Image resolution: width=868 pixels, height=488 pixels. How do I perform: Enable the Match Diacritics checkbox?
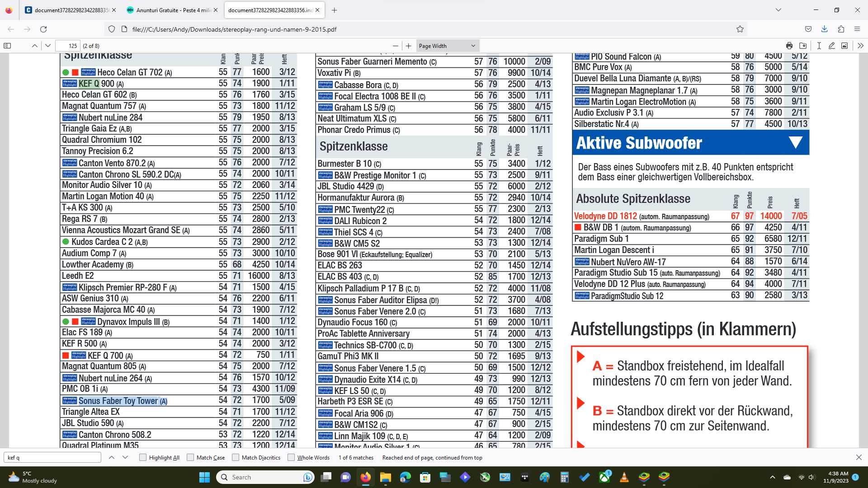click(236, 457)
